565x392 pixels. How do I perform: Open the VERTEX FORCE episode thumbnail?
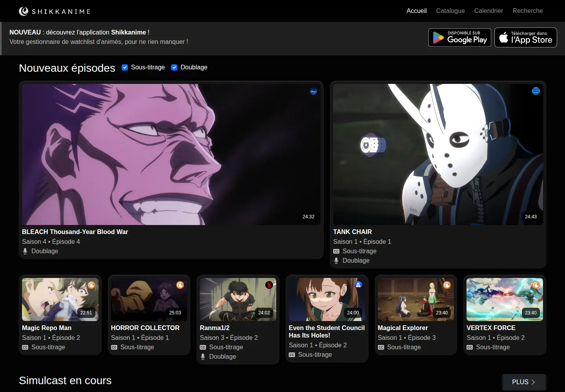tap(505, 299)
